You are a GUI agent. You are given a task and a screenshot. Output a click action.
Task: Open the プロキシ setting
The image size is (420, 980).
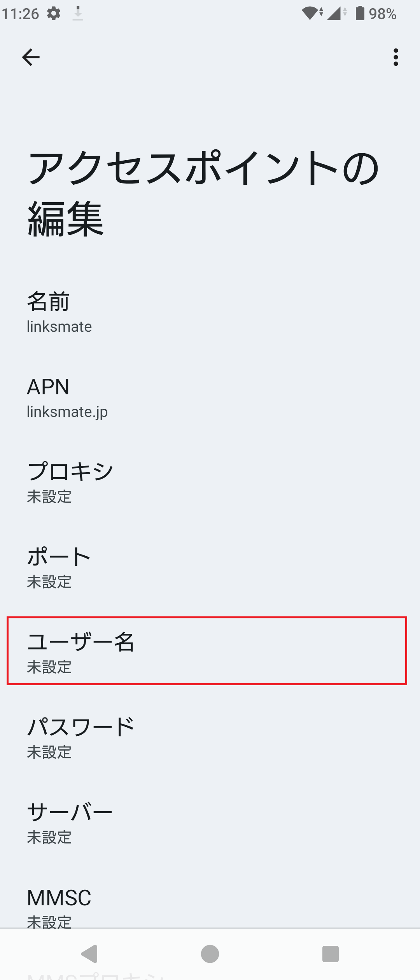click(210, 482)
